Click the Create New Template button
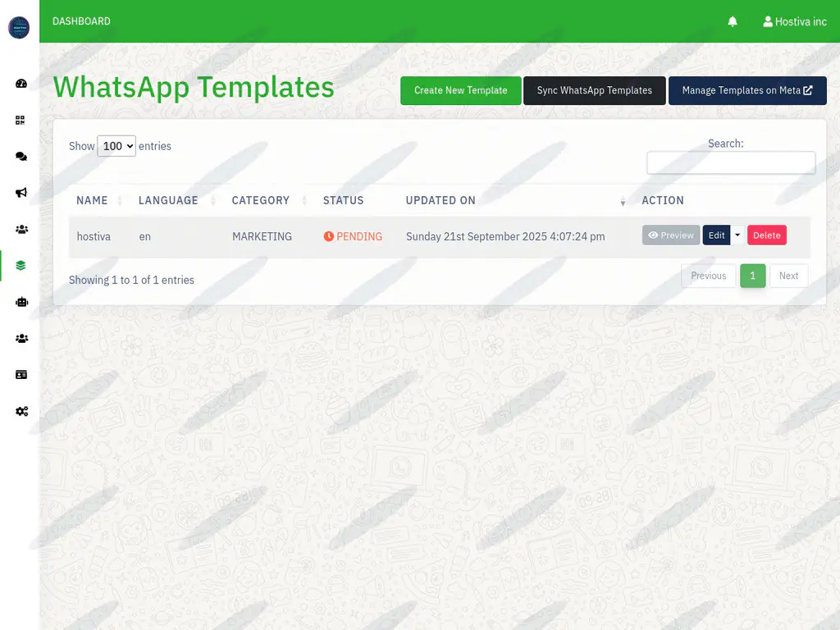This screenshot has height=630, width=840. pyautogui.click(x=460, y=90)
